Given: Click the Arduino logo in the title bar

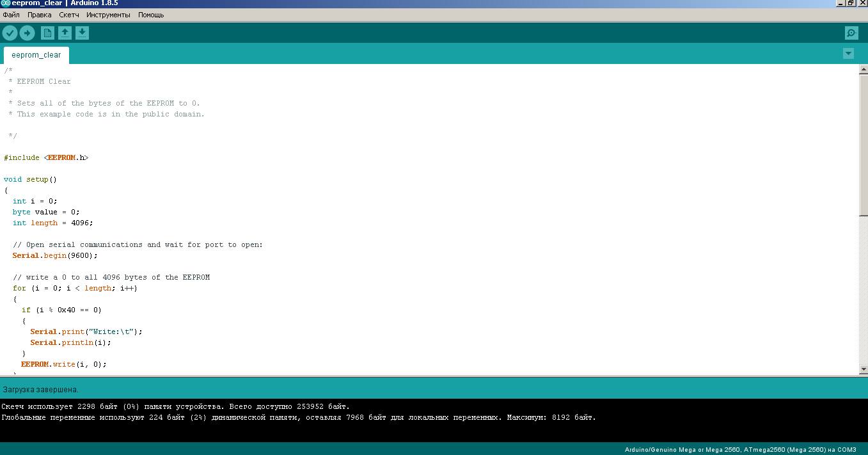Looking at the screenshot, I should [x=5, y=3].
